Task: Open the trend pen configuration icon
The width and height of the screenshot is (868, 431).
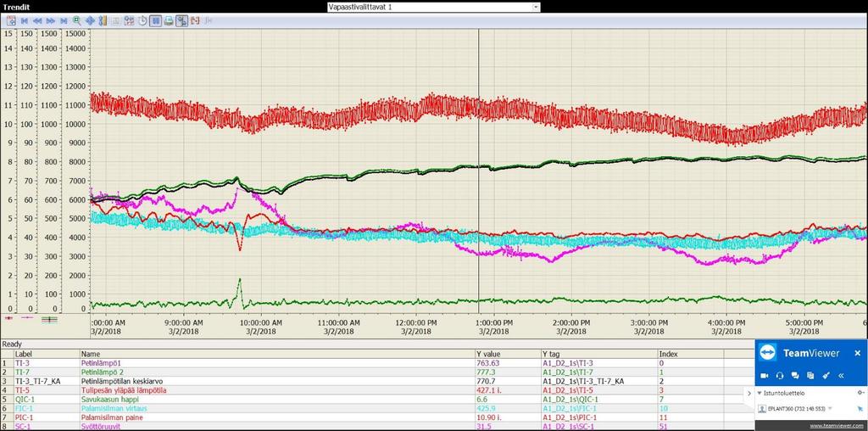Action: click(129, 20)
